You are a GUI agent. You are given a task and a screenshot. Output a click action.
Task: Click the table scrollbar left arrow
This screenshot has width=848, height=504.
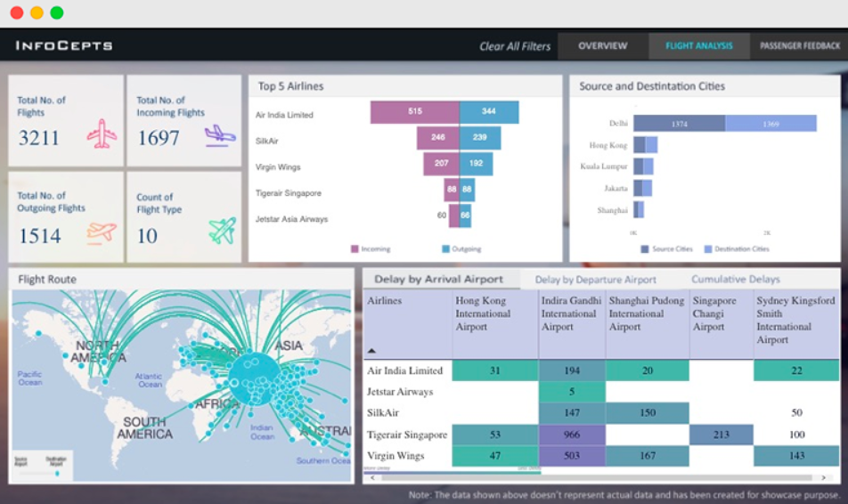372,477
